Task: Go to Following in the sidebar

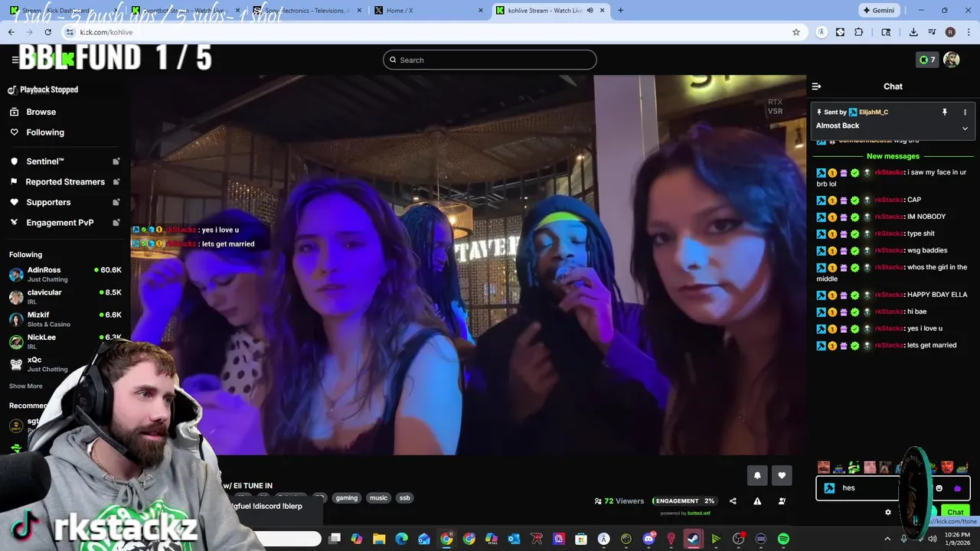Action: (x=44, y=132)
